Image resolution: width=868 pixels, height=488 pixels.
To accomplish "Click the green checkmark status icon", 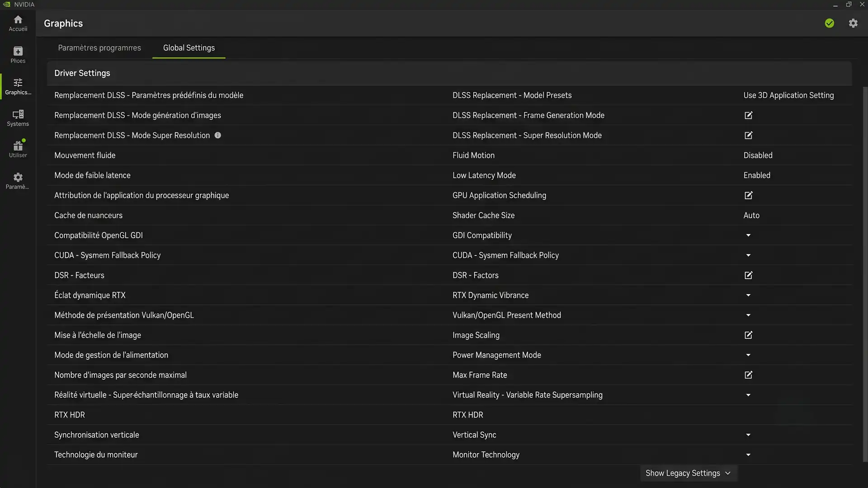I will tap(829, 23).
